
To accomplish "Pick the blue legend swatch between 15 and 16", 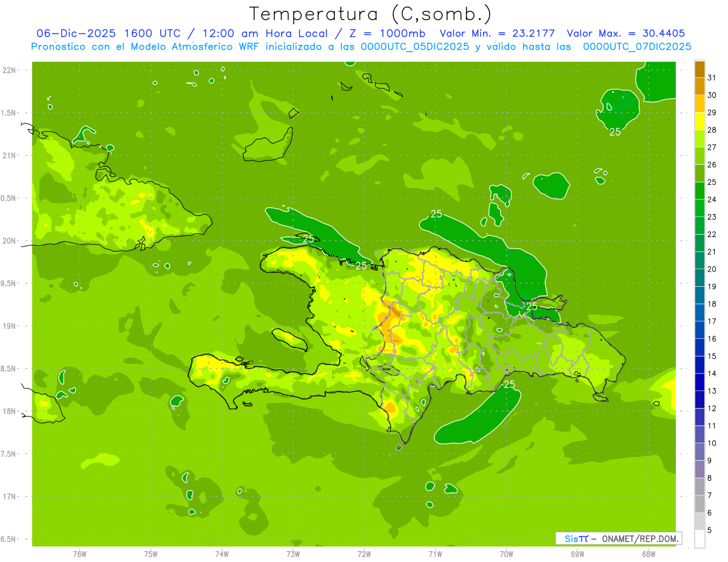I will coord(699,347).
